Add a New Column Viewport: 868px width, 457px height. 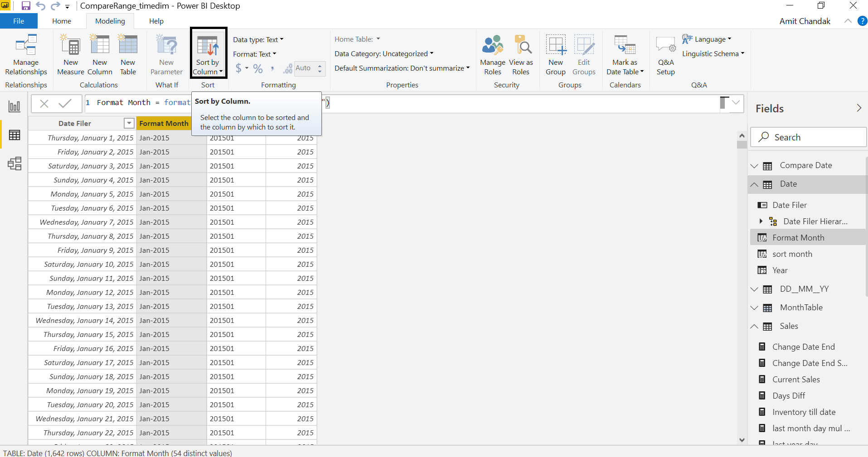point(100,54)
